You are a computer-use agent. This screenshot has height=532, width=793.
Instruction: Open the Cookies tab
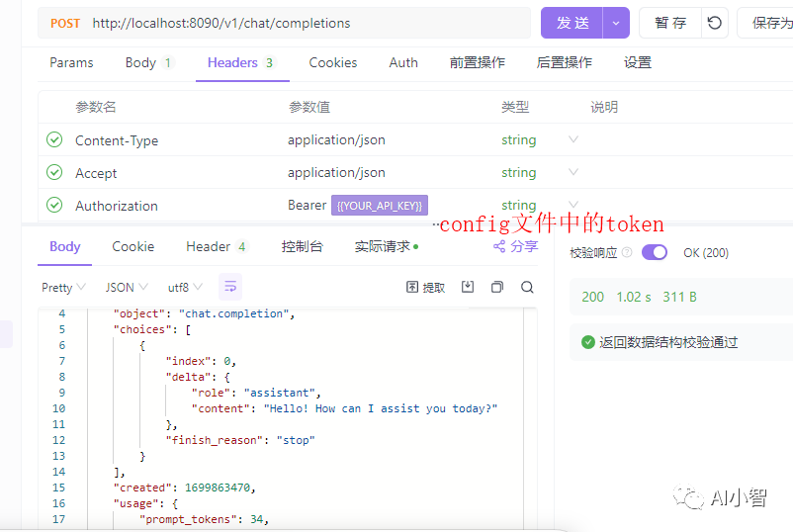[x=333, y=62]
